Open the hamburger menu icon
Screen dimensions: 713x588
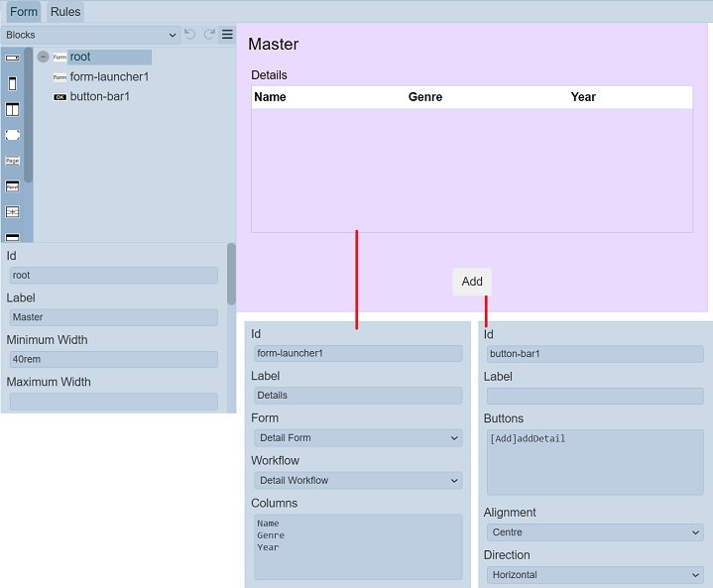tap(227, 35)
